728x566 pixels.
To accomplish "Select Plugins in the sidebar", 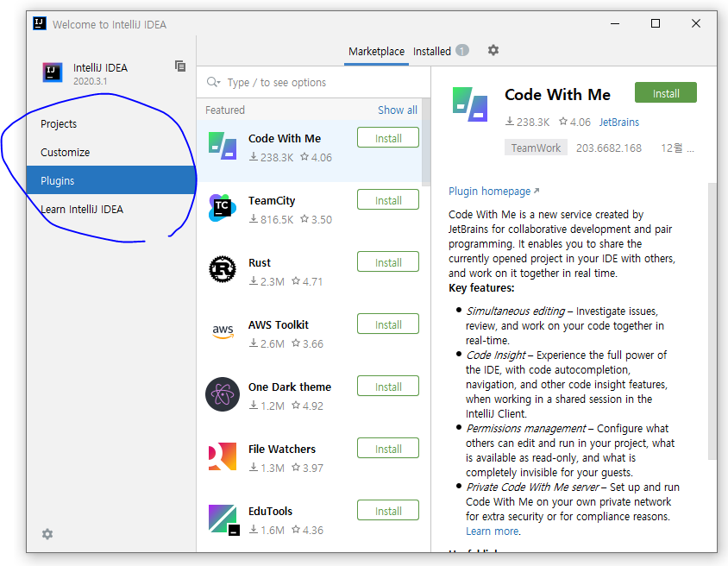I will pos(111,180).
